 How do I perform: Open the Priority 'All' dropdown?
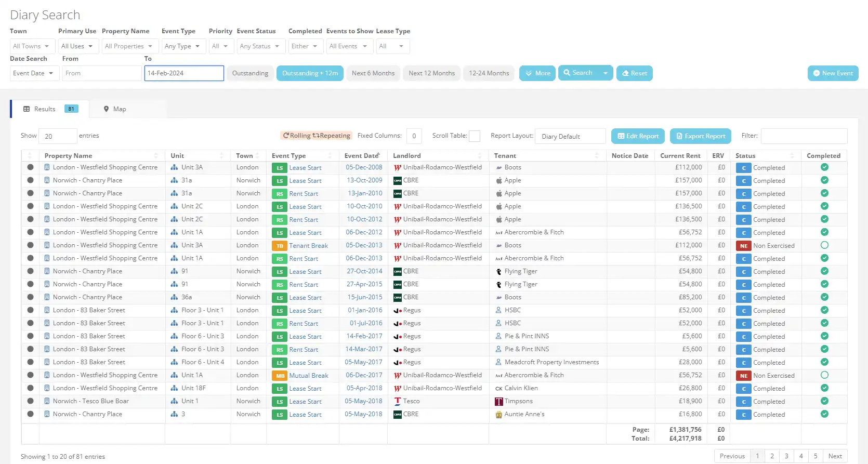point(220,46)
